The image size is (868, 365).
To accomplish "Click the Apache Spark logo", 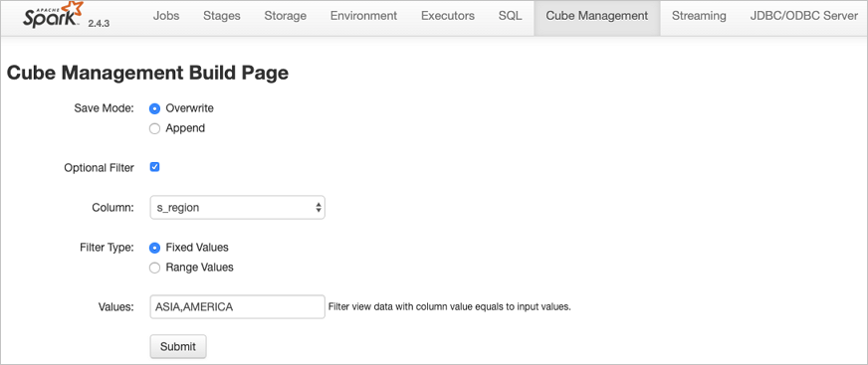I will pos(54,16).
